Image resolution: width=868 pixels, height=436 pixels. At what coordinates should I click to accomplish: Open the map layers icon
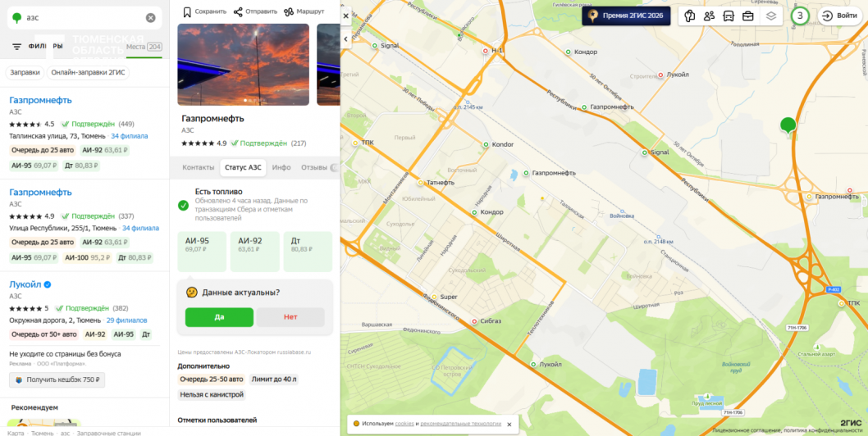771,16
